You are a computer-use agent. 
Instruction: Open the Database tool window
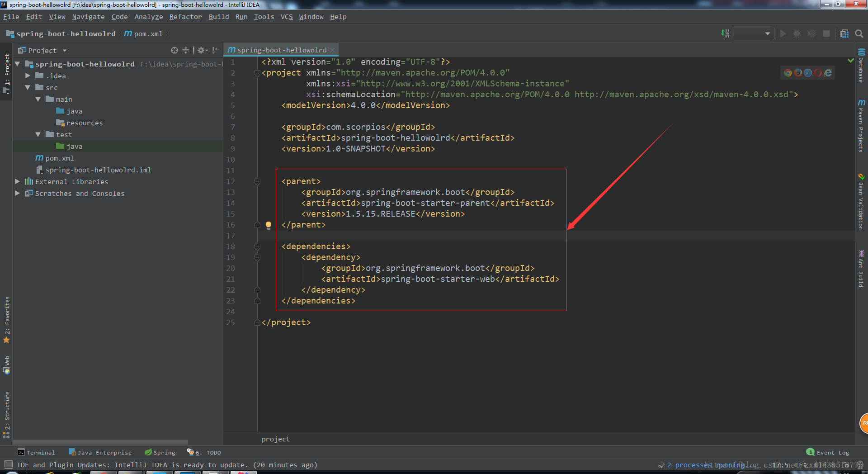coord(861,66)
